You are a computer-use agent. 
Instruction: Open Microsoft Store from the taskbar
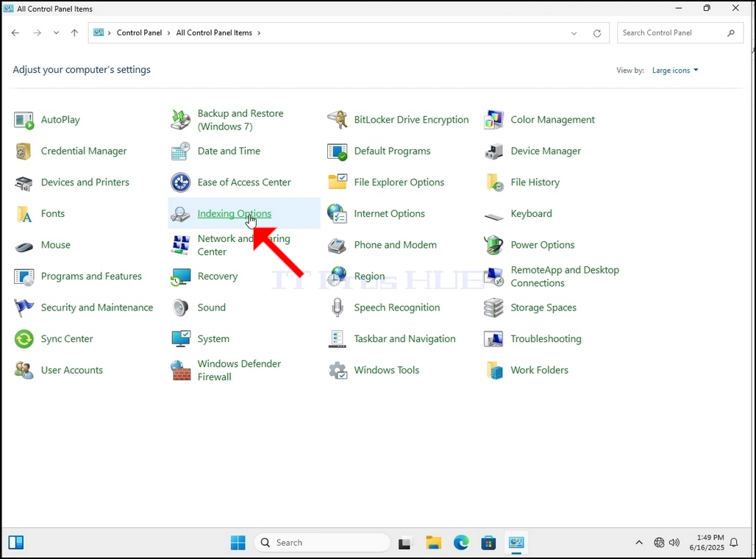488,543
